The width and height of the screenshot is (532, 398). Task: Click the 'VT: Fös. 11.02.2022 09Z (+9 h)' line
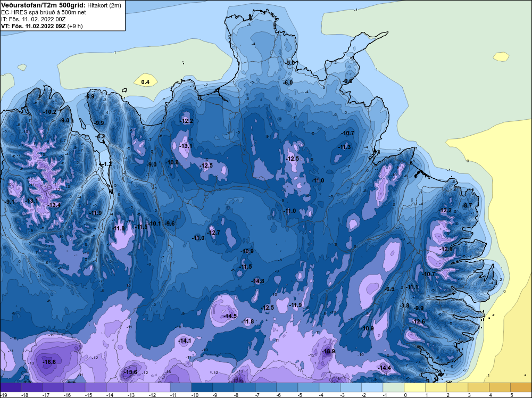click(x=41, y=26)
